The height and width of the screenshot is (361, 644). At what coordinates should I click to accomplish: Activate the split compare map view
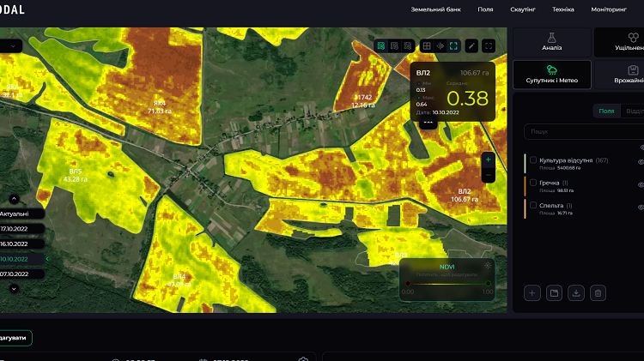(x=440, y=46)
